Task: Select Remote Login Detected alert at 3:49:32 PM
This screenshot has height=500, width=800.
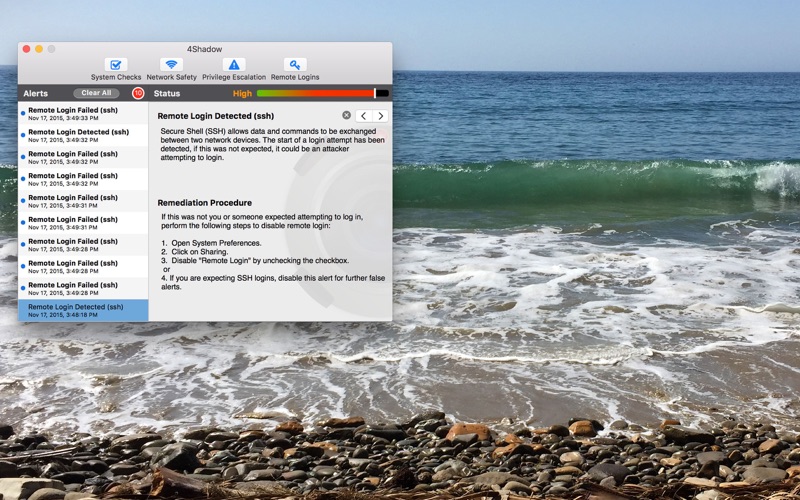Action: coord(83,135)
